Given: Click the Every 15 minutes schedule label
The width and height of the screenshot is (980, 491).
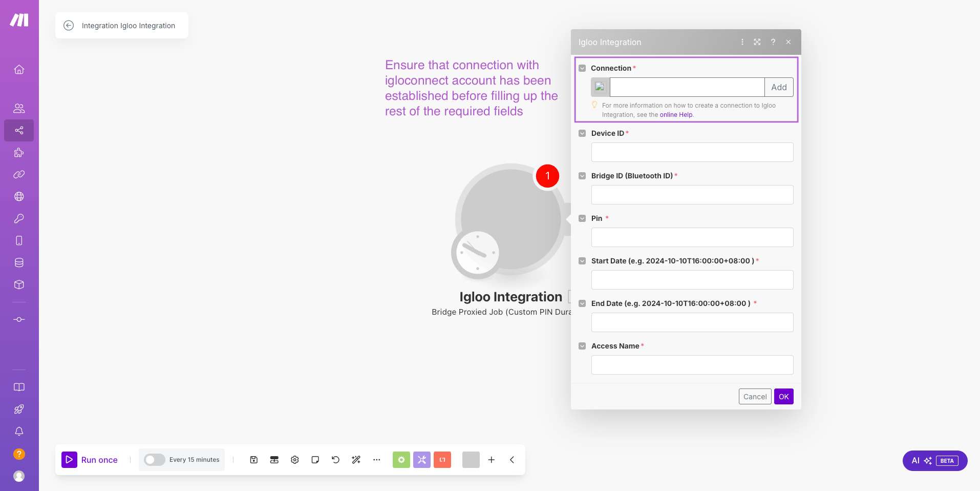Looking at the screenshot, I should point(195,460).
